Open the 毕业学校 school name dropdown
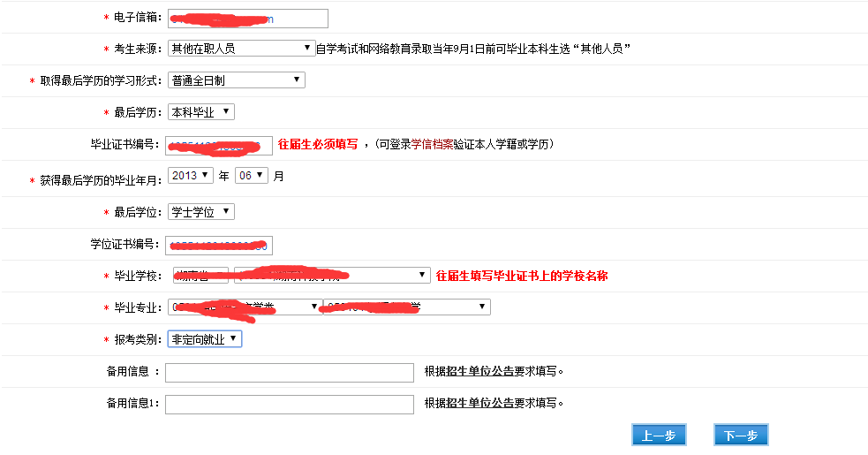 (332, 276)
